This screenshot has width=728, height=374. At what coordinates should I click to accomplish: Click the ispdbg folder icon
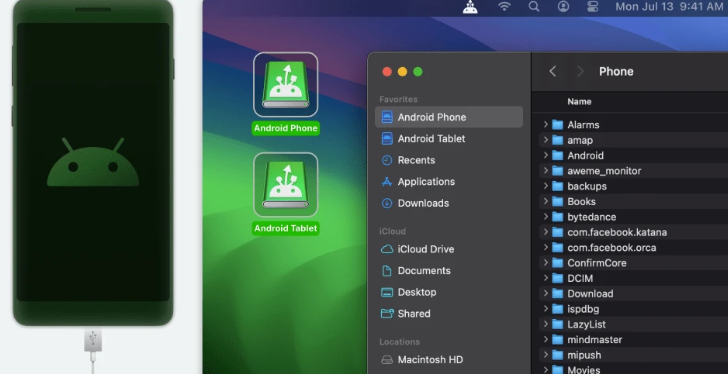pyautogui.click(x=557, y=309)
